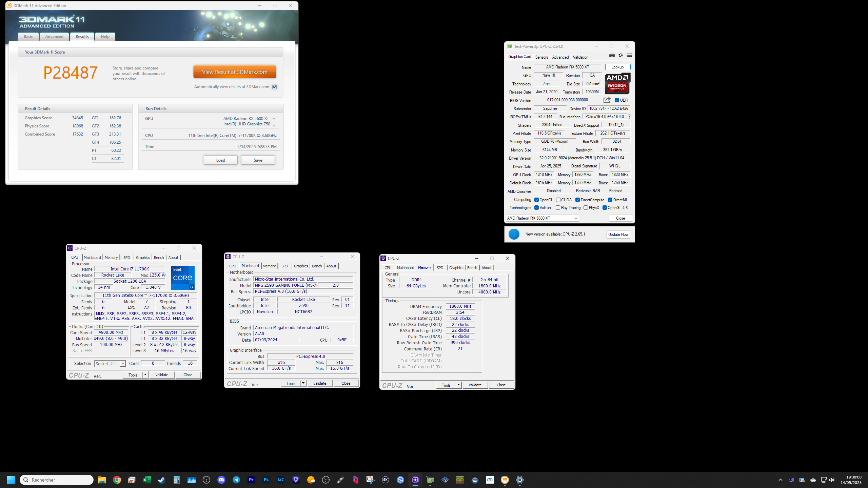The image size is (868, 488).
Task: Toggle the Vulkan checkbox
Action: (x=536, y=208)
